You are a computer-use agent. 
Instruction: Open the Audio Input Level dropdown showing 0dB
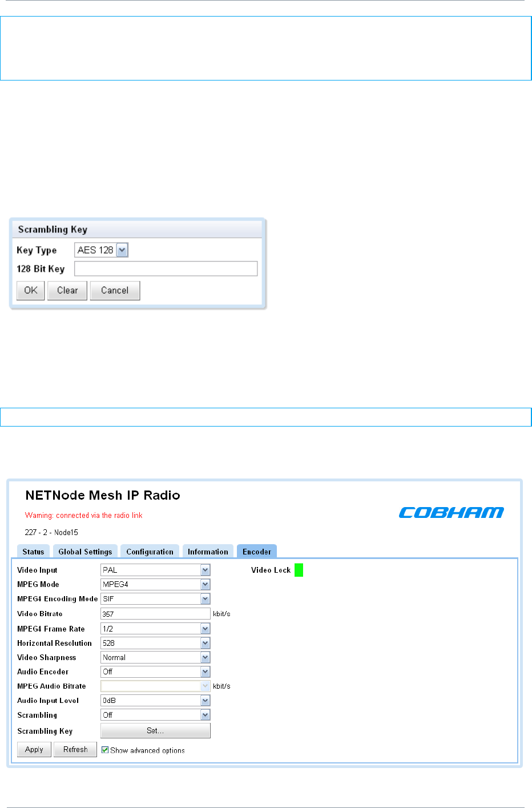[155, 700]
